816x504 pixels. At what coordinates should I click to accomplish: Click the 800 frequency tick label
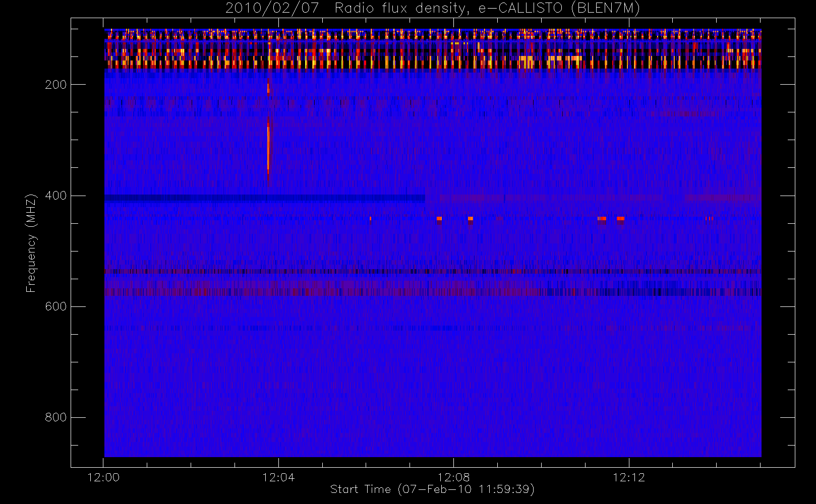click(56, 417)
